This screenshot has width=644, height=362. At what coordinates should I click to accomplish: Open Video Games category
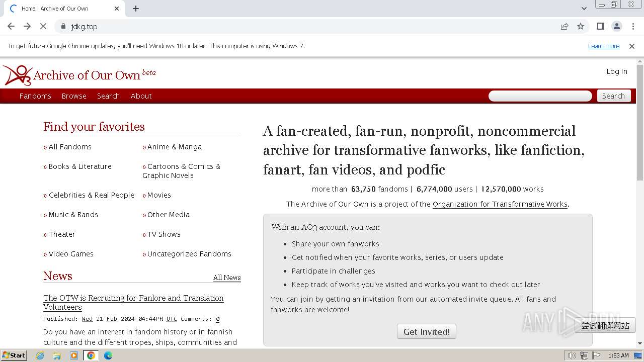[71, 254]
